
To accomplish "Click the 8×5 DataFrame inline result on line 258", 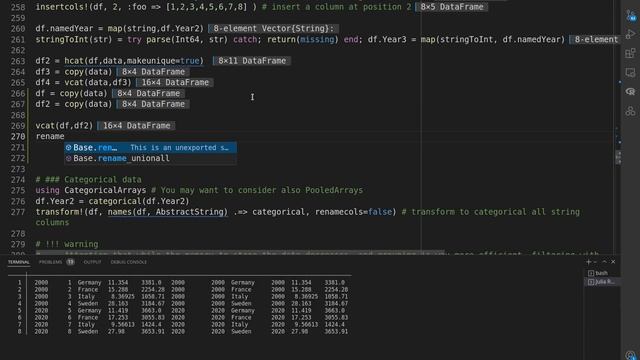I will tap(452, 7).
